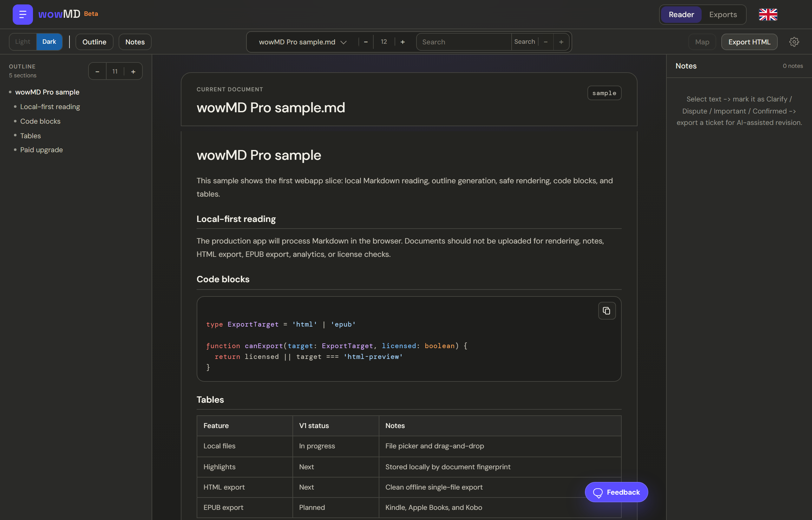812x520 pixels.
Task: Decrease the outline font size from 11
Action: [97, 72]
